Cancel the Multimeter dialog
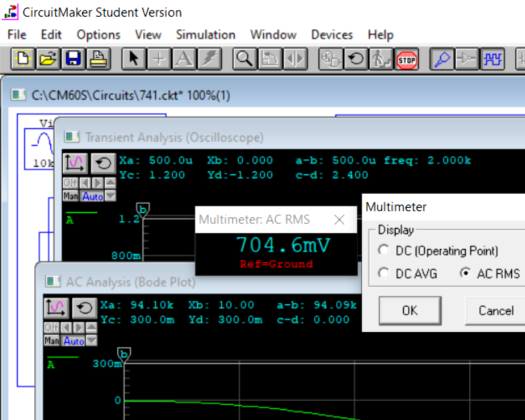Viewport: 525px width, 420px height. (496, 311)
